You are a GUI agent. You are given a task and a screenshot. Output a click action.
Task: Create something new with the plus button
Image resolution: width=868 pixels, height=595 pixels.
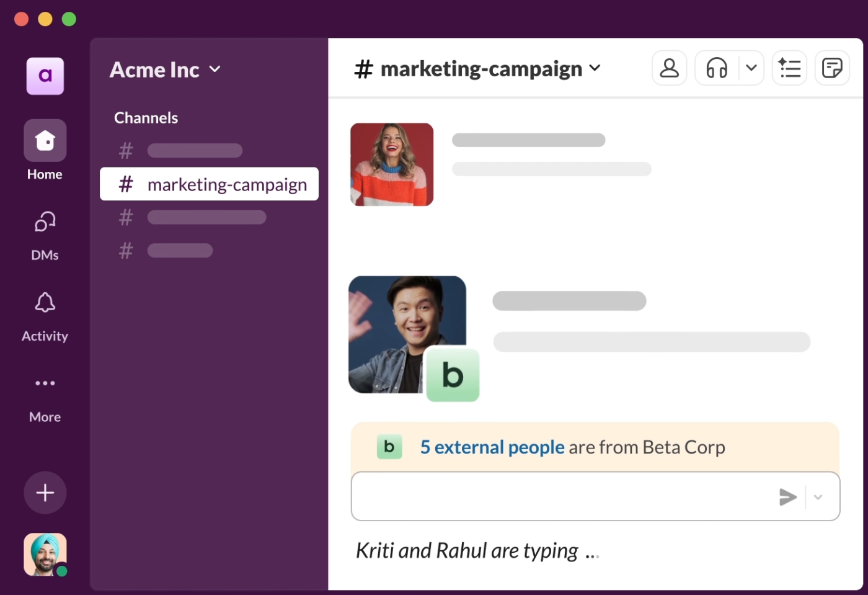[45, 492]
